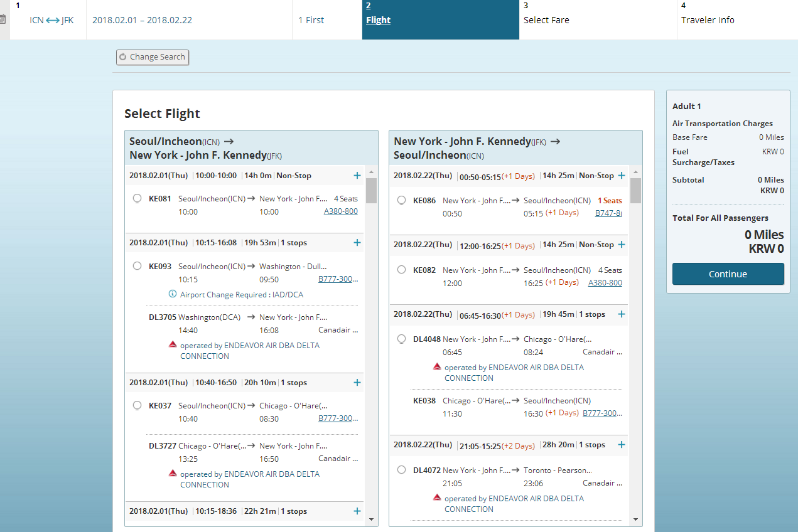
Task: Open A380-800 aircraft link for KE082
Action: pos(605,283)
